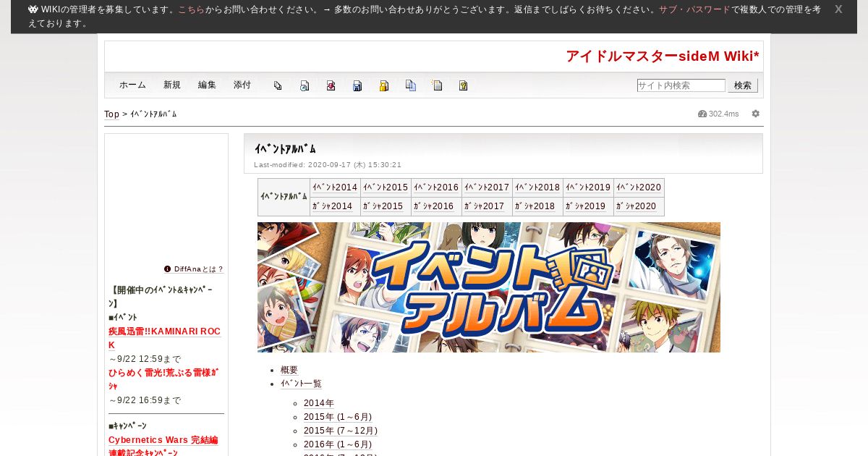Click the question mark help icon
The image size is (868, 456).
[464, 85]
